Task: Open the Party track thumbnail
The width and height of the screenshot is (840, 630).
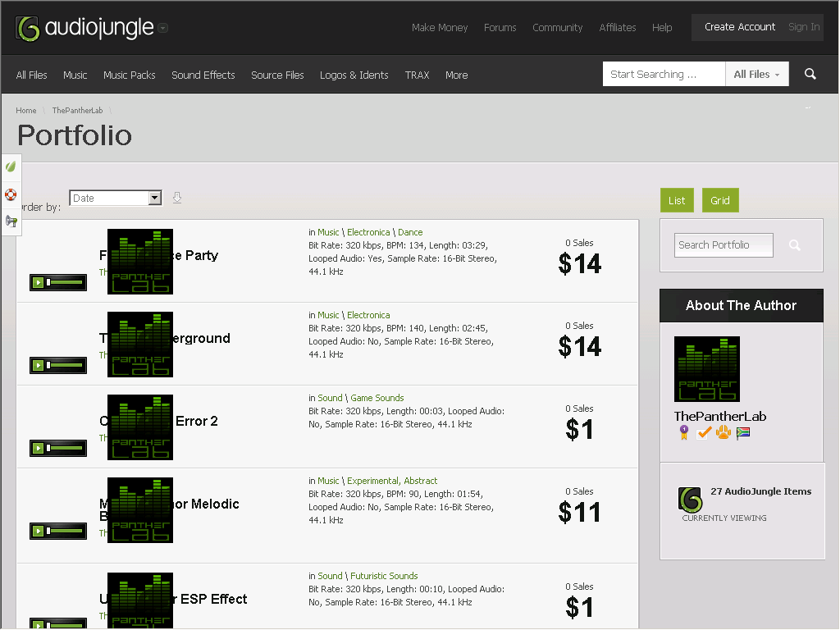Action: 139,262
